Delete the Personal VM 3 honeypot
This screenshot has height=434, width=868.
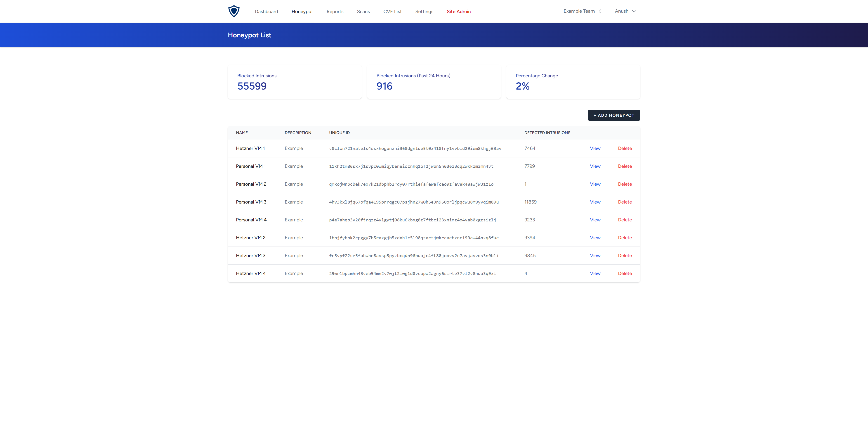[625, 202]
